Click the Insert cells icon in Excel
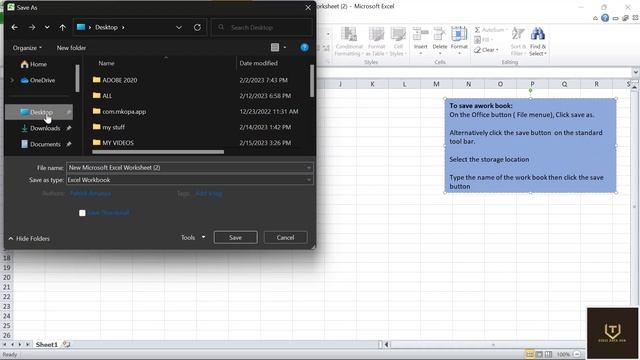640x360 pixels. (420, 33)
